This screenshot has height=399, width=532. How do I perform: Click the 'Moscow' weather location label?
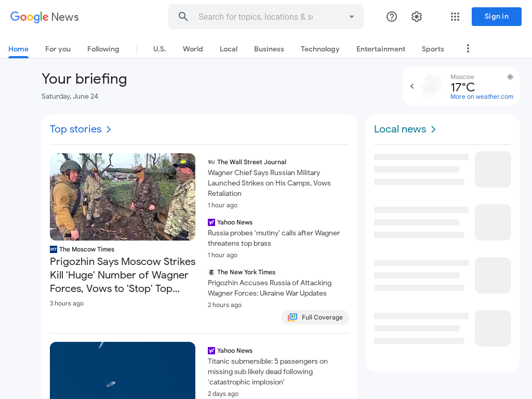(462, 77)
